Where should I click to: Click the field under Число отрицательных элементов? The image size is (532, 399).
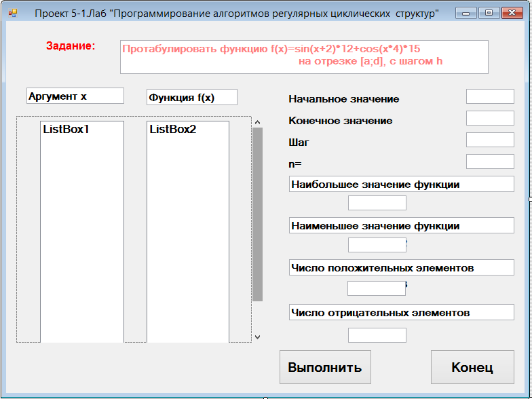[377, 335]
